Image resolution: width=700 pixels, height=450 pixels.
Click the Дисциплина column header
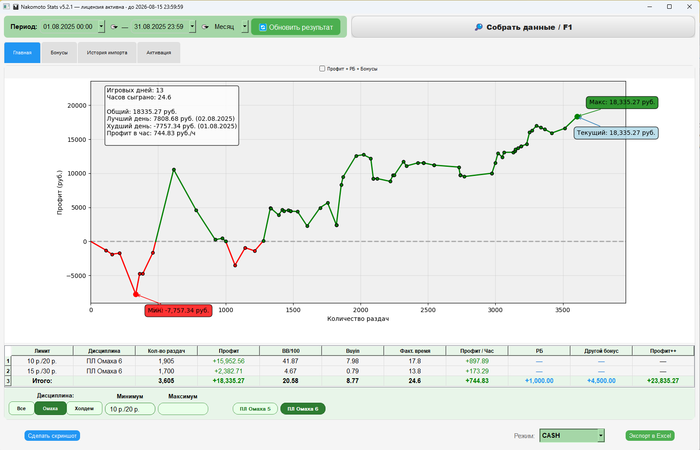[104, 351]
